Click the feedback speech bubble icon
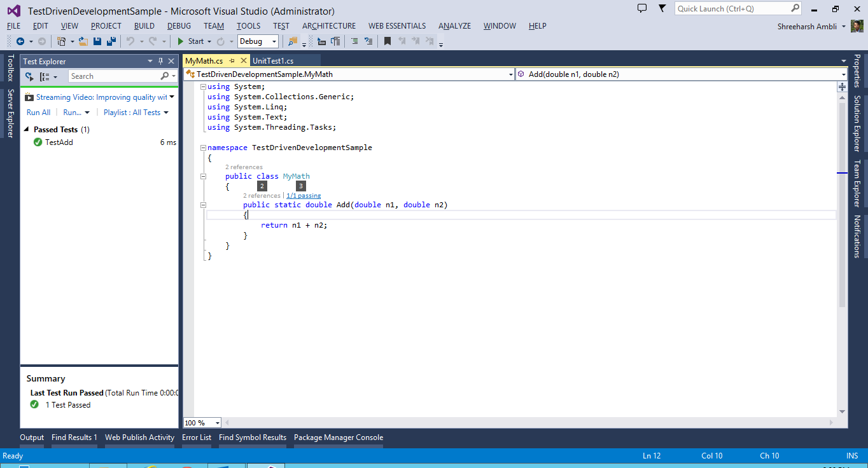Screen dimensions: 868x468 [x=642, y=9]
